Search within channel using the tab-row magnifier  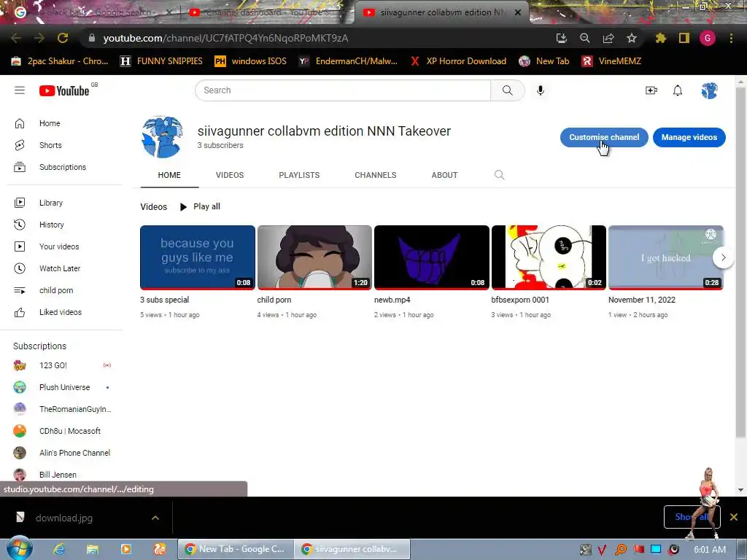499,175
